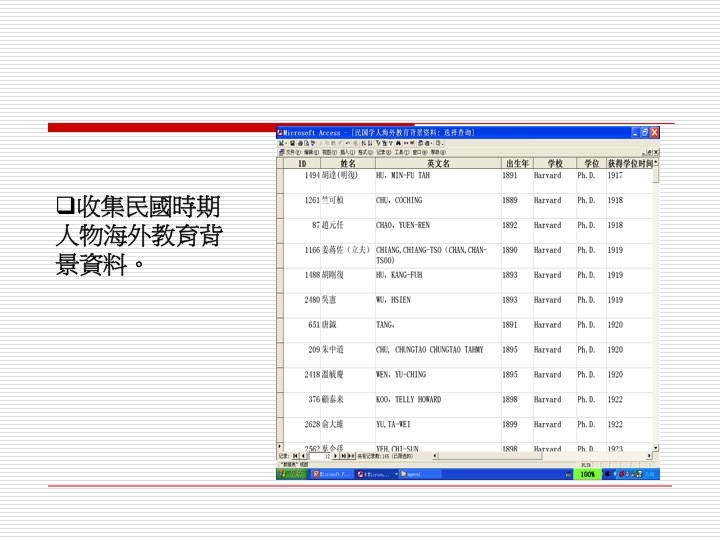Screen dimensions: 720x540
Task: Click the ID column header
Action: (302, 163)
